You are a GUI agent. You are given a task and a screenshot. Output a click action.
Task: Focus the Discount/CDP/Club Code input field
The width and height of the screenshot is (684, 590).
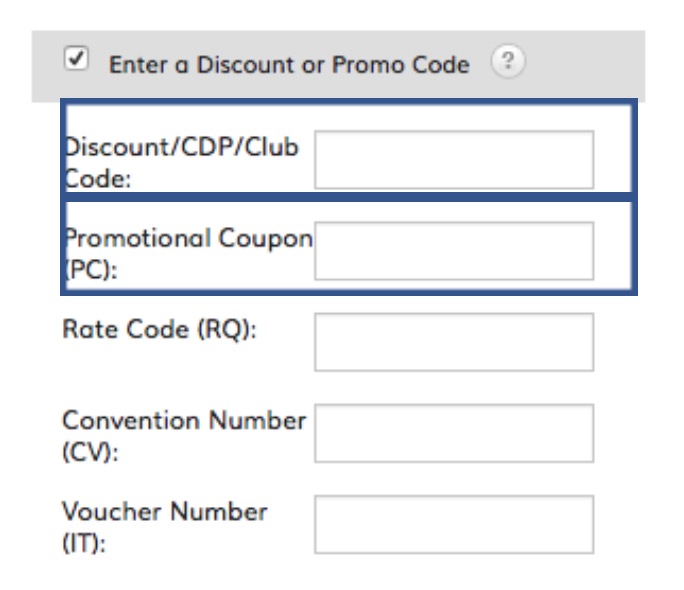click(454, 160)
